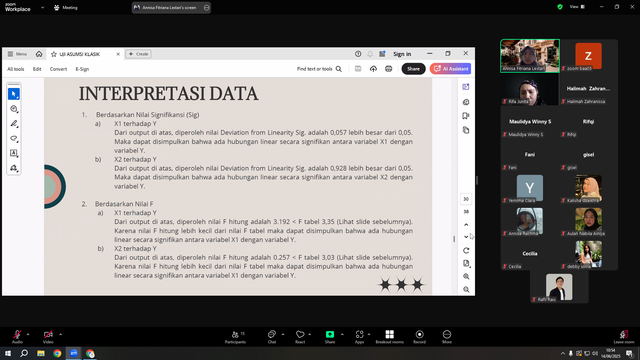The height and width of the screenshot is (360, 640).
Task: Open Acrobat notifications bell
Action: click(x=370, y=54)
